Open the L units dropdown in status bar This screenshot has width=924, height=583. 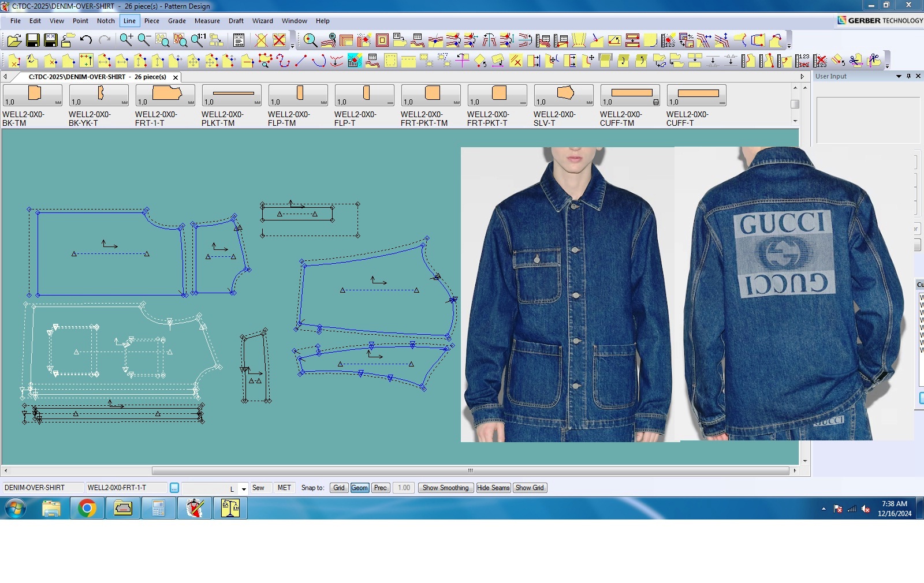tap(244, 488)
